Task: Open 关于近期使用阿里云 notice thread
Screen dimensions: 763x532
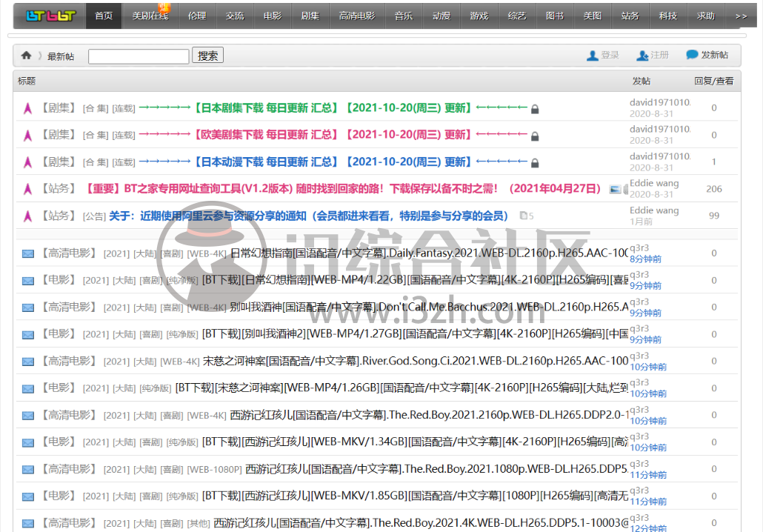Action: [x=308, y=216]
